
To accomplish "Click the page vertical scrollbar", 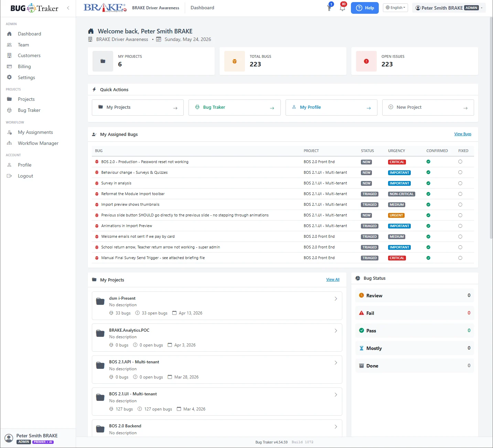I will click(x=491, y=127).
